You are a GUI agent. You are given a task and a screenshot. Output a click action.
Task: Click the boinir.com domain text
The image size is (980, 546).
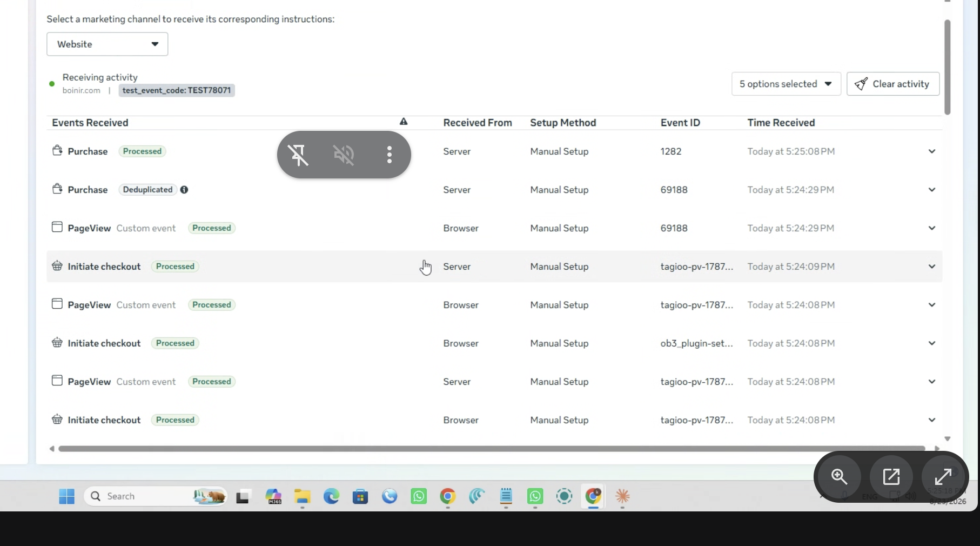click(x=82, y=90)
